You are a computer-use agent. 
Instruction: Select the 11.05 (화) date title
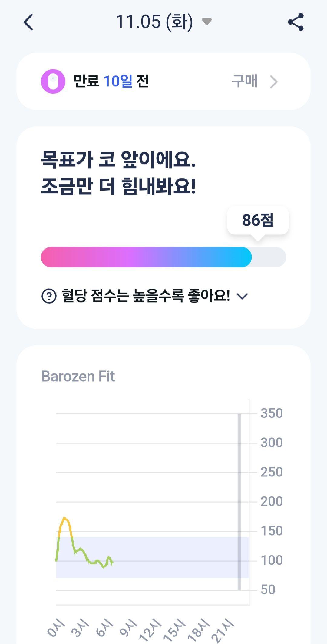(154, 22)
